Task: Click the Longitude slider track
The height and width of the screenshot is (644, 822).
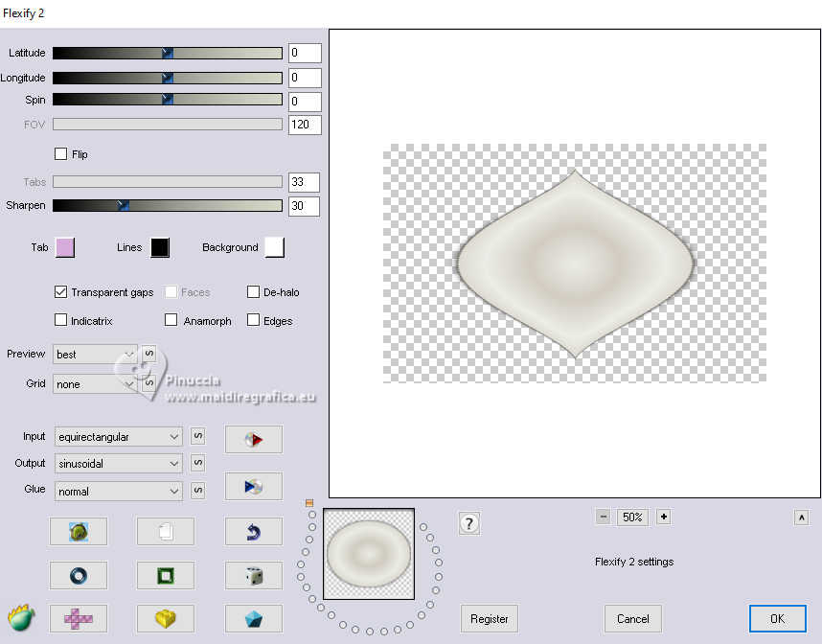Action: (x=168, y=78)
